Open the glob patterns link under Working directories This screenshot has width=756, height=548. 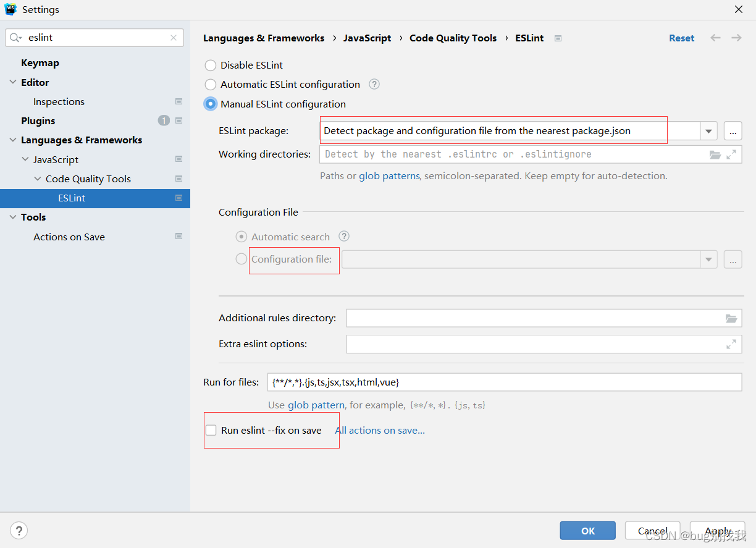point(389,176)
